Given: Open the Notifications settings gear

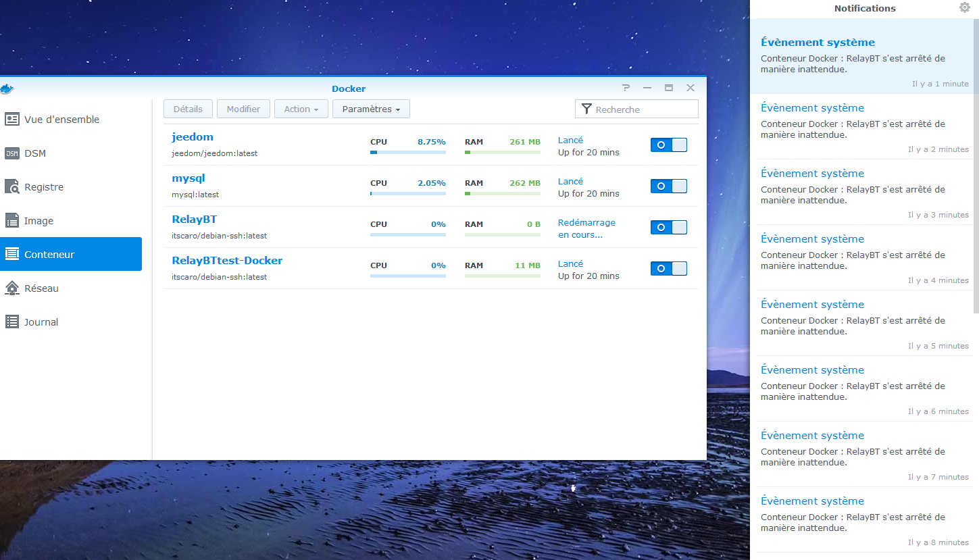Looking at the screenshot, I should pyautogui.click(x=965, y=7).
